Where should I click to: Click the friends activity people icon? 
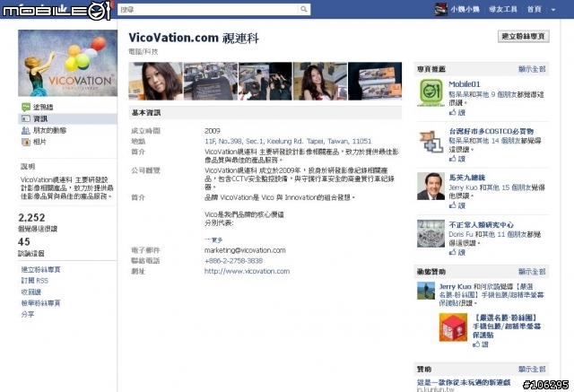pos(26,130)
